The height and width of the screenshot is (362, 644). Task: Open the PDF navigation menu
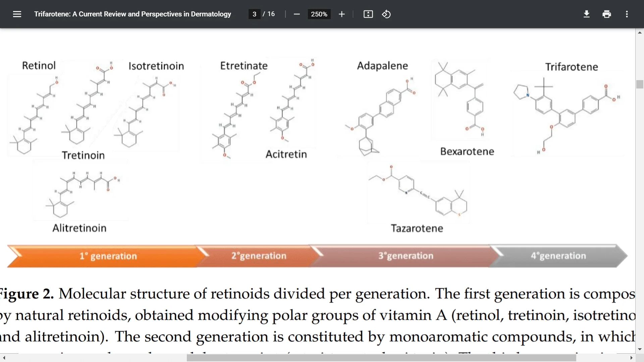click(x=17, y=14)
